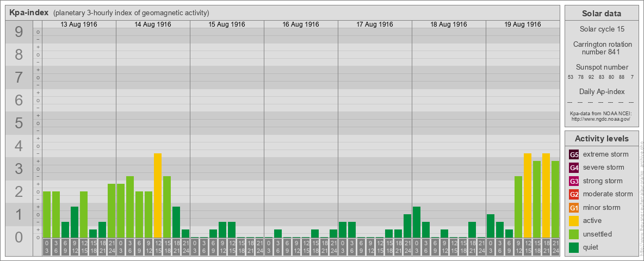Select the light green 'unsettled' legend swatch
The height and width of the screenshot is (261, 644).
coord(574,234)
